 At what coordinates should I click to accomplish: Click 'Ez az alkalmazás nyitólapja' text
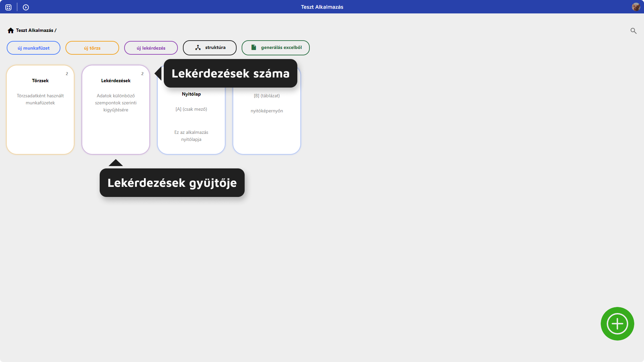191,136
